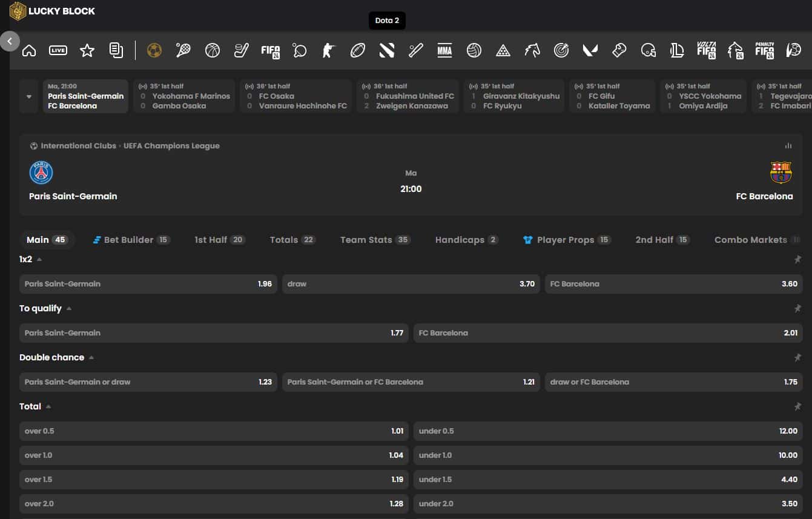Select over 1.5 goals at 1.19
Image resolution: width=812 pixels, height=519 pixels.
214,479
